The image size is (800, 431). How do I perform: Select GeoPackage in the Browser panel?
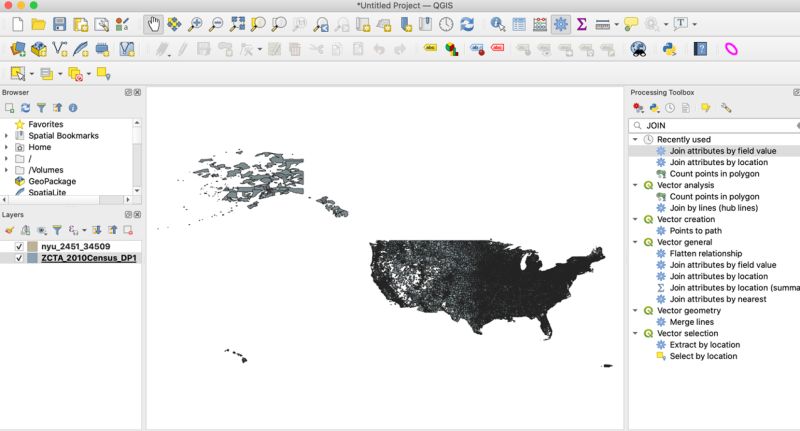52,181
